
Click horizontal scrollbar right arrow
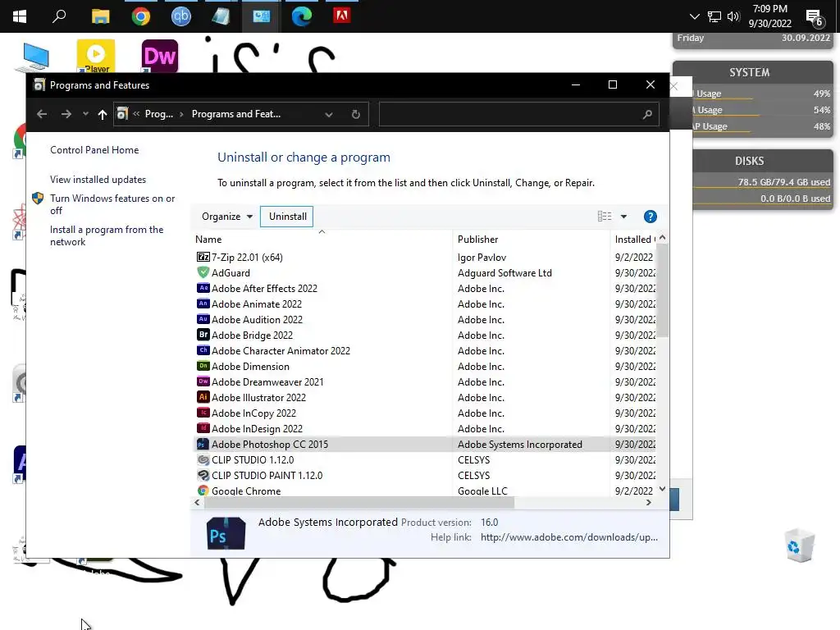tap(648, 503)
